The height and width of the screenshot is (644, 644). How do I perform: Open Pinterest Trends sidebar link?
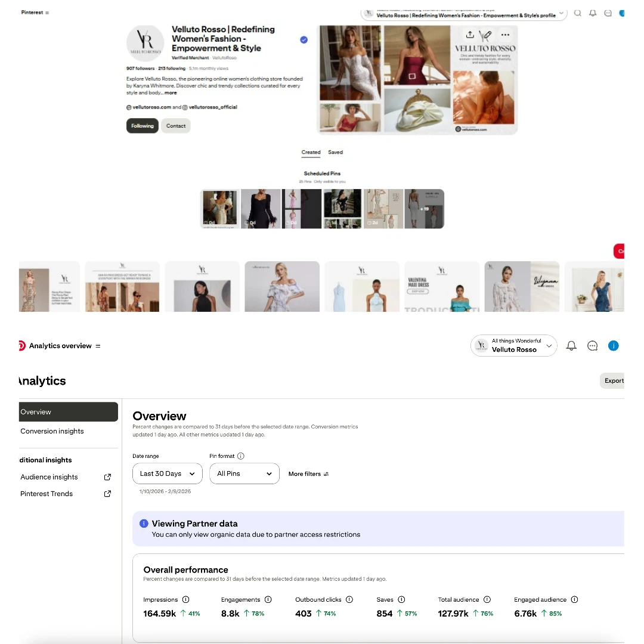47,494
